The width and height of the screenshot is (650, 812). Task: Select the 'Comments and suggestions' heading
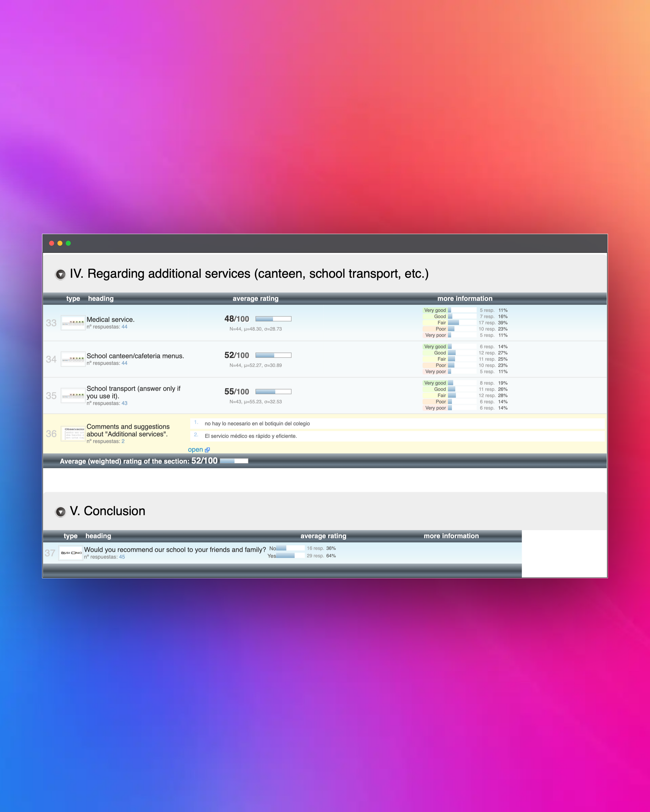click(x=128, y=430)
